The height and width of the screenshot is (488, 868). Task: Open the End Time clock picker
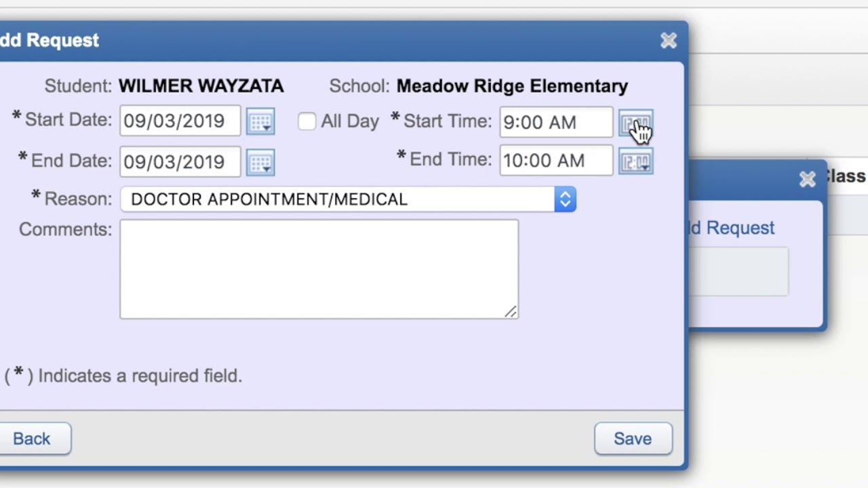[x=635, y=163]
